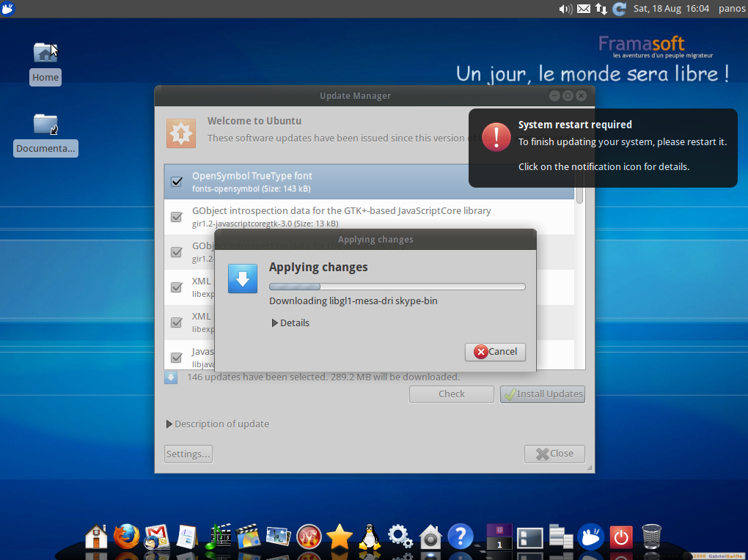Viewport: 748px width, 560px height.
Task: Cancel the Applying changes download
Action: (x=495, y=352)
